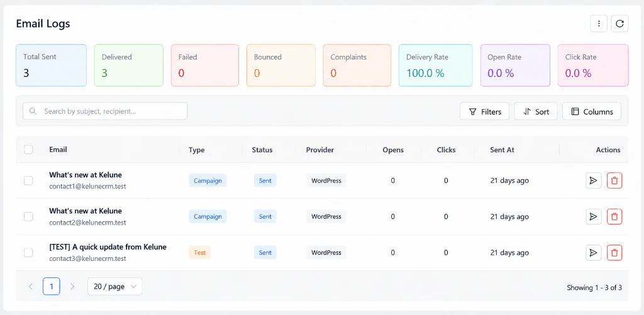Click the Failed stat card
This screenshot has width=644, height=315.
point(205,65)
